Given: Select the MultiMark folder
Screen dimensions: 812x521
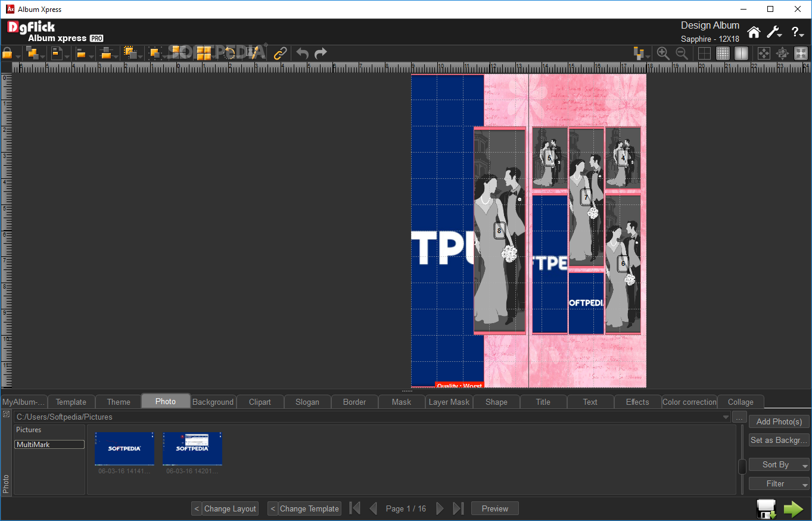Looking at the screenshot, I should [x=49, y=445].
